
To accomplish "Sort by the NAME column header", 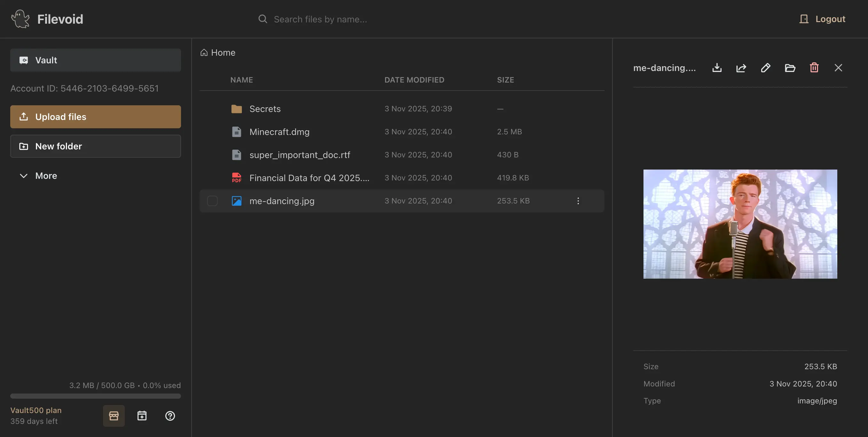I will [241, 80].
